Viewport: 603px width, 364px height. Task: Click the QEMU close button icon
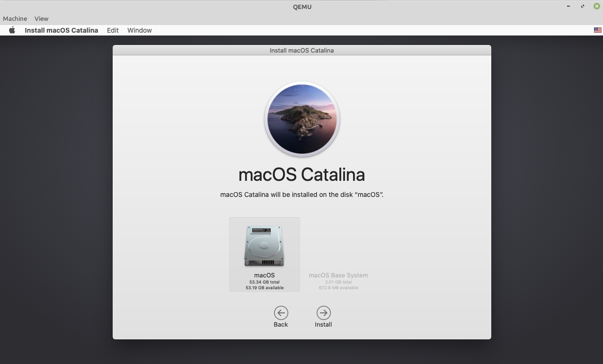(x=596, y=6)
